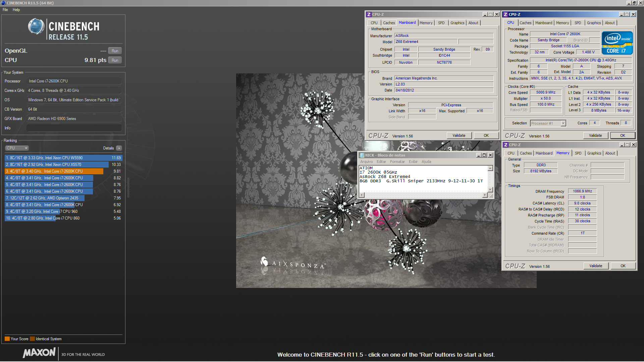Click the DRAM Frequency 1066.9 MHz value
This screenshot has width=644, height=362.
click(582, 191)
